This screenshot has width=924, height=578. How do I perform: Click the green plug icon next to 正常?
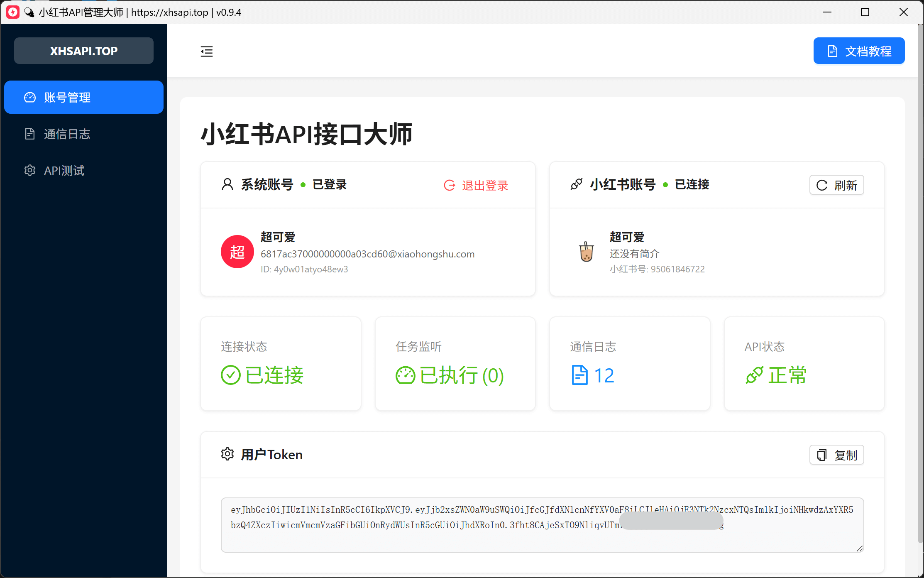tap(755, 375)
